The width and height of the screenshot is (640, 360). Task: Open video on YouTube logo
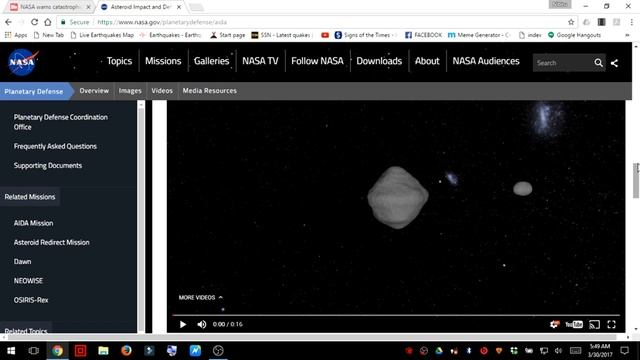[574, 324]
